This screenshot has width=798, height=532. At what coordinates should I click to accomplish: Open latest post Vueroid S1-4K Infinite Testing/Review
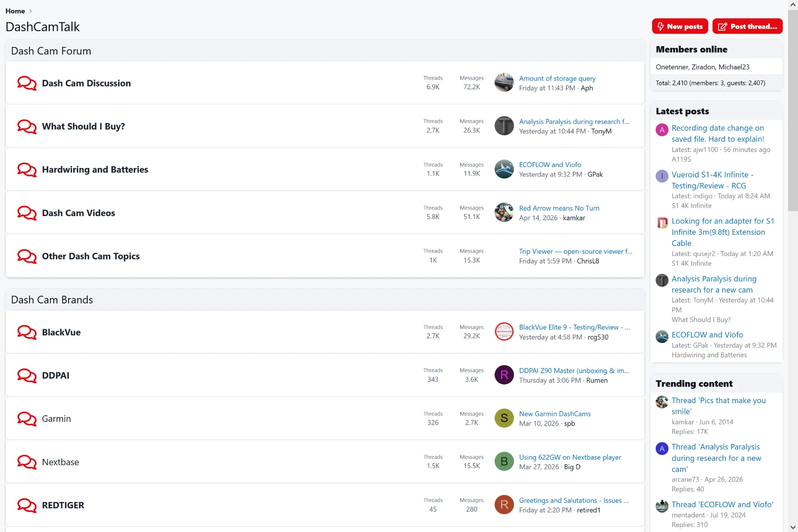[713, 180]
